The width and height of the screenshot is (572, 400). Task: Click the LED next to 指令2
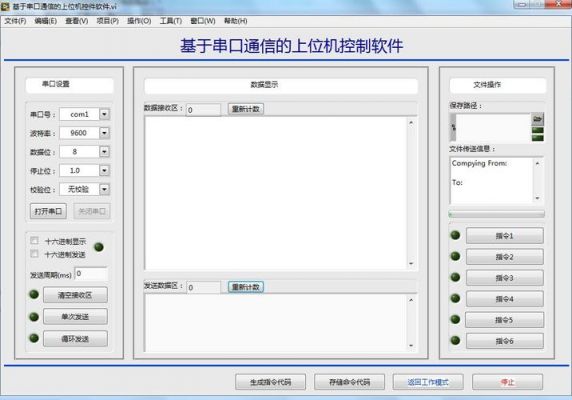coord(455,256)
